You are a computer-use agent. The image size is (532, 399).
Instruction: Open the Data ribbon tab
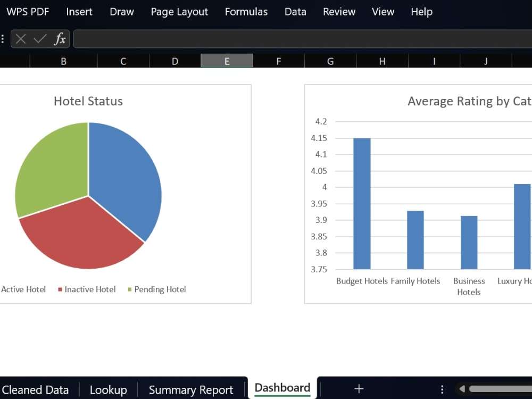(295, 12)
